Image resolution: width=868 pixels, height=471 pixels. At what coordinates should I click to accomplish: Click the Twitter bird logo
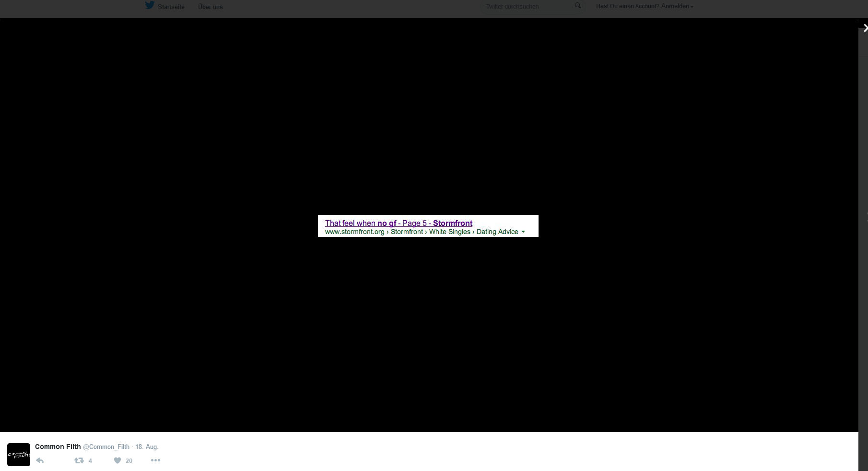[x=150, y=5]
